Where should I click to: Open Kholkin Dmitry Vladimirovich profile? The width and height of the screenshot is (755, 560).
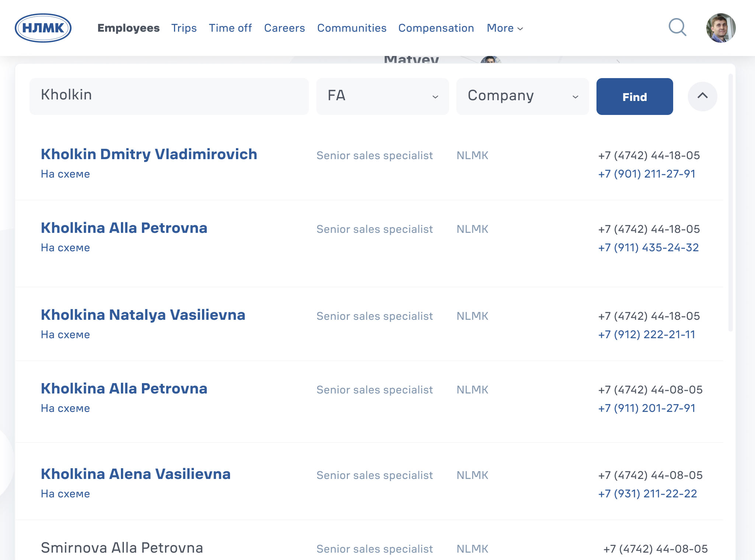(149, 154)
